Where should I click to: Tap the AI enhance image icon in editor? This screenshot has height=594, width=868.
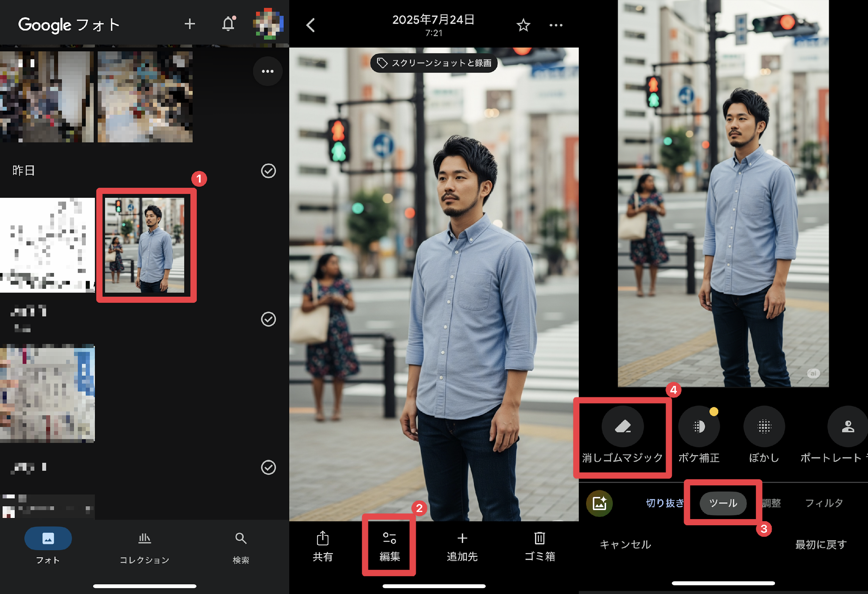pos(600,503)
